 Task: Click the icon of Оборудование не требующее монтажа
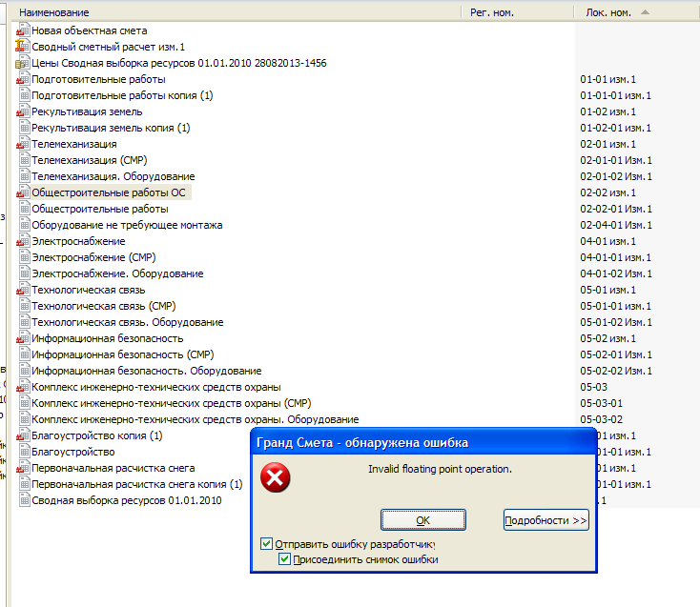pyautogui.click(x=25, y=225)
